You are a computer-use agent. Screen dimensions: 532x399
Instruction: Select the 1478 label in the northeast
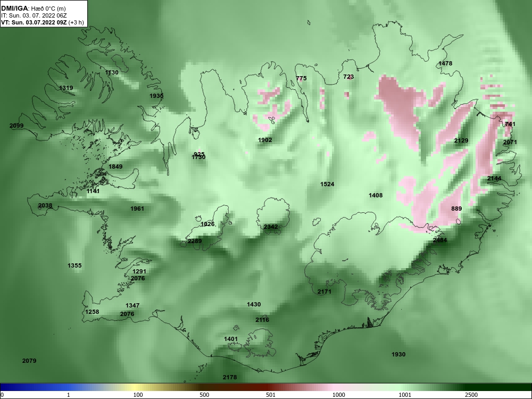[445, 63]
